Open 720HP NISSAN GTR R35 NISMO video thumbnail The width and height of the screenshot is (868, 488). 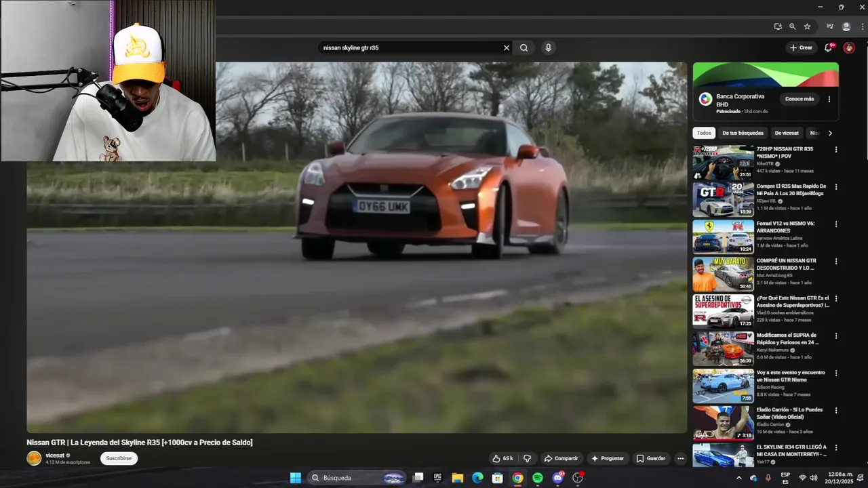coord(723,162)
